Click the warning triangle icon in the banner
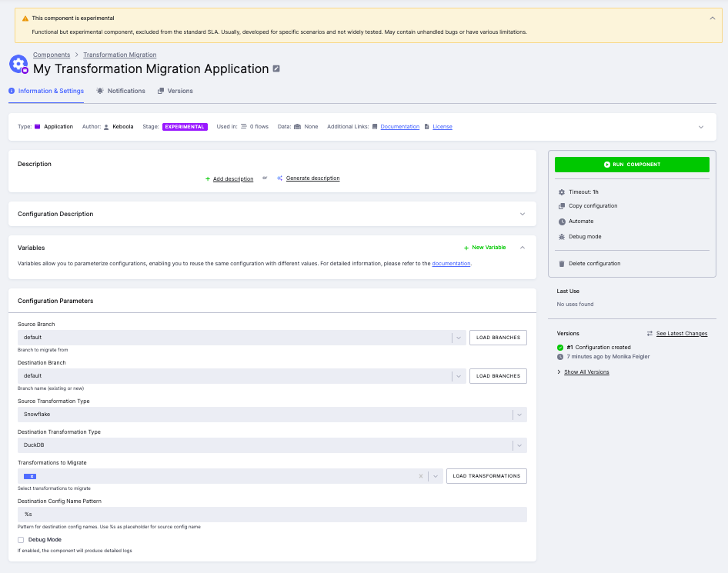The height and width of the screenshot is (573, 728). coord(25,18)
